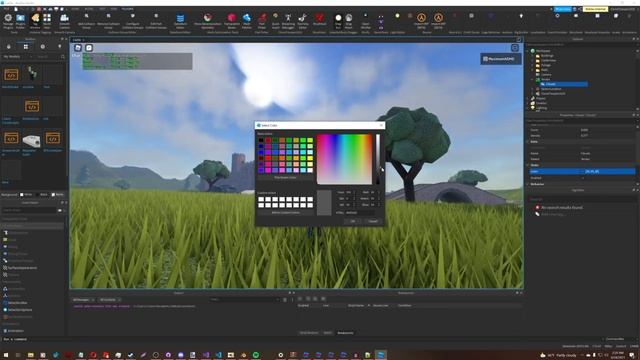The width and height of the screenshot is (640, 360).
Task: Select the None background option
Action: tap(58, 195)
